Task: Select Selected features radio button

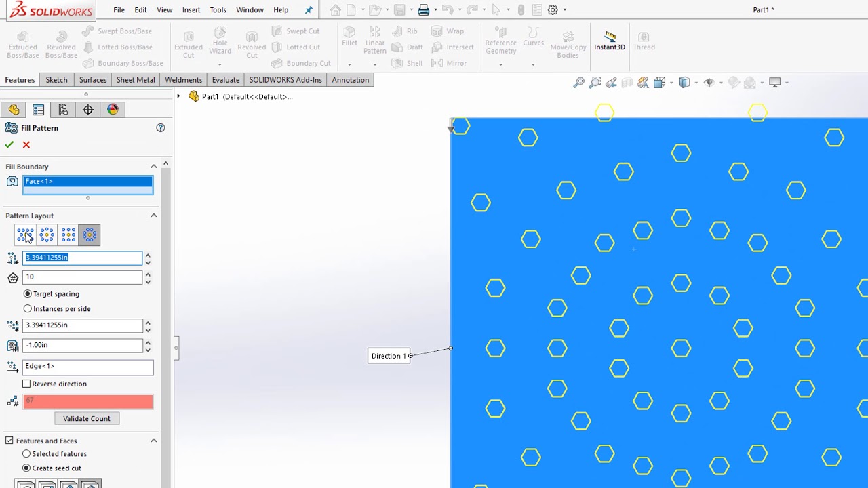Action: tap(26, 454)
